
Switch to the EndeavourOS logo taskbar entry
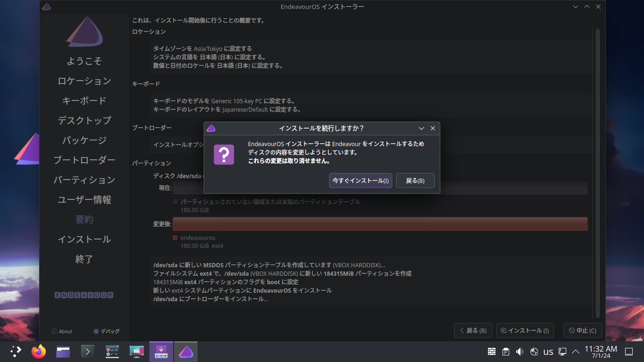coord(186,351)
